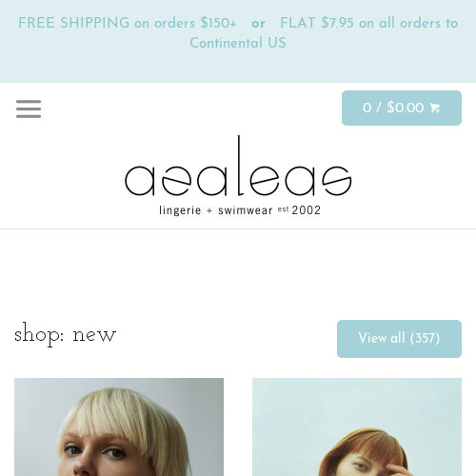Click the final 's' of the azaleas logo

[x=337, y=180]
